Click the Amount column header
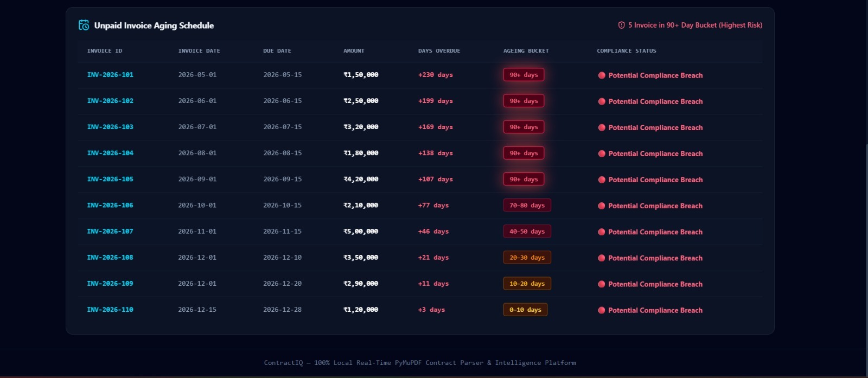The image size is (868, 378). click(354, 51)
